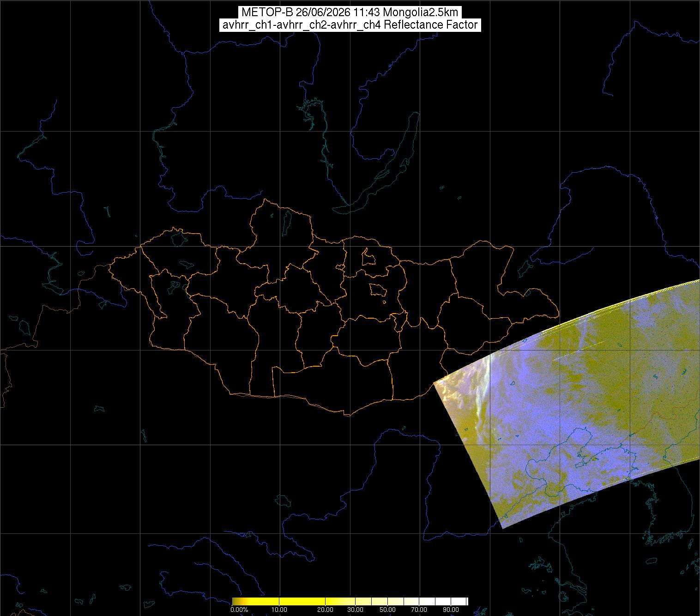
Task: Click the METOP-B 26/06/2026 11:43 title line
Action: point(350,12)
